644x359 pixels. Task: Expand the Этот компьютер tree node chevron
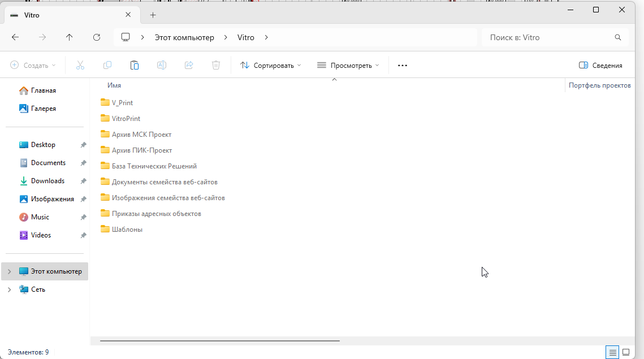coord(10,271)
